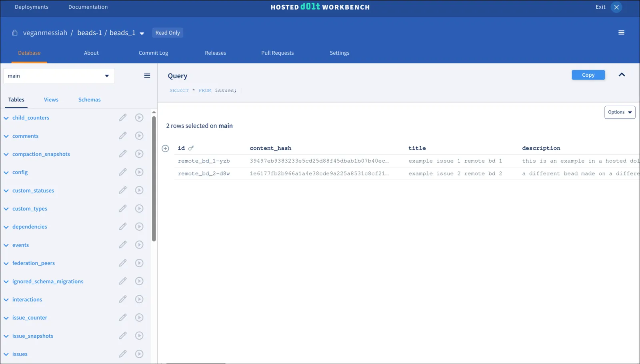640x364 pixels.
Task: Pencil icon for federation_peers
Action: click(x=123, y=263)
